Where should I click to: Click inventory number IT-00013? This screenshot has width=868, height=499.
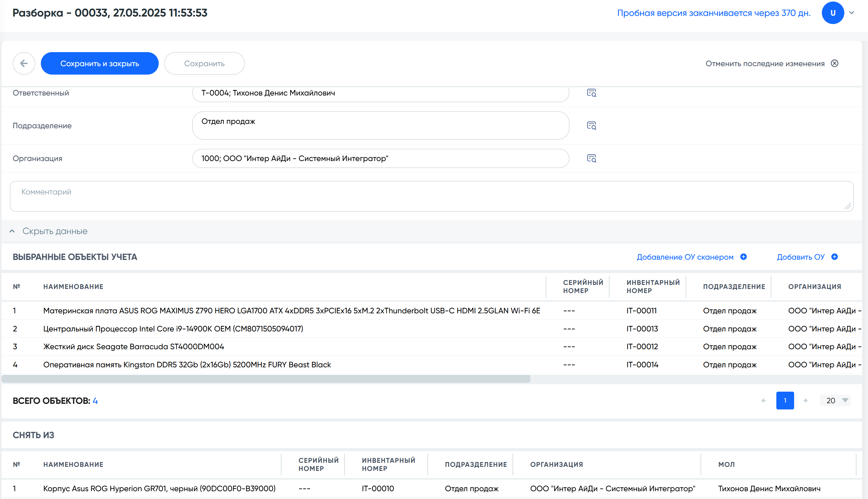[642, 329]
